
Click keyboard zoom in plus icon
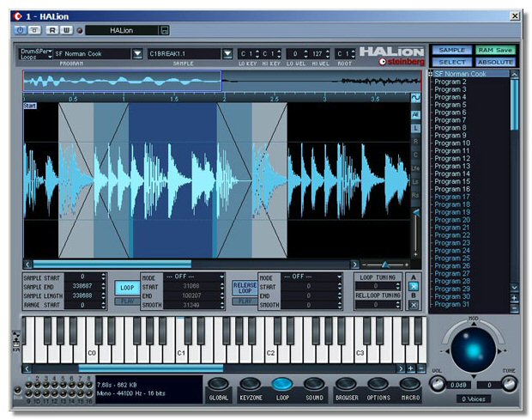(x=411, y=368)
